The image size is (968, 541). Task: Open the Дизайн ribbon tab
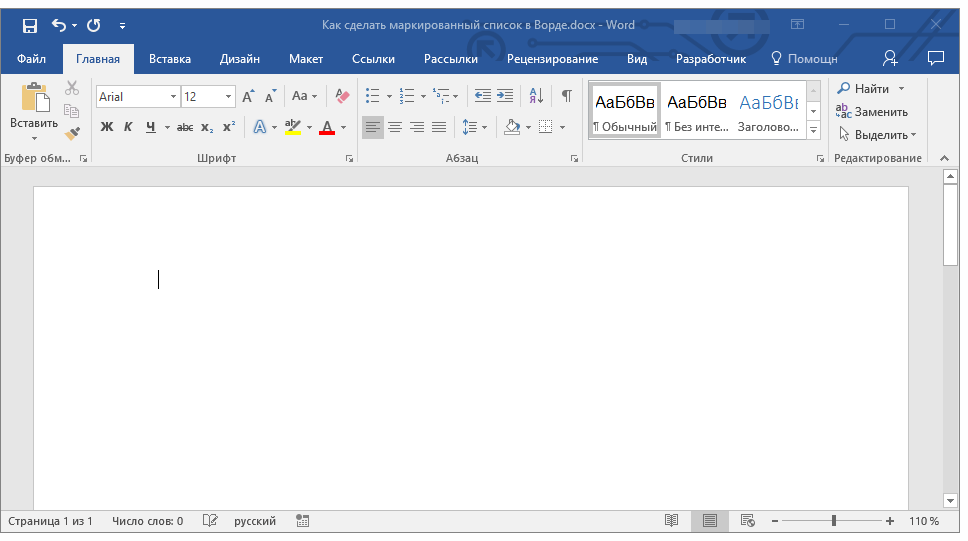tap(240, 59)
